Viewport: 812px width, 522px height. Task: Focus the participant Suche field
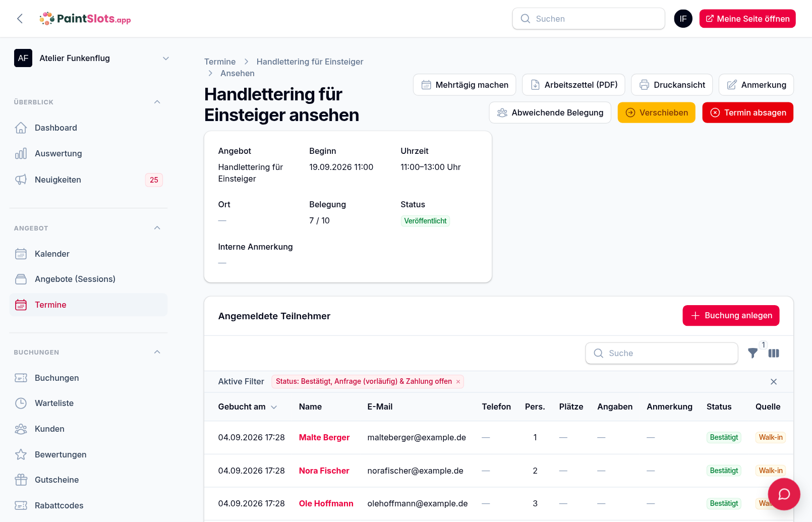coord(662,353)
